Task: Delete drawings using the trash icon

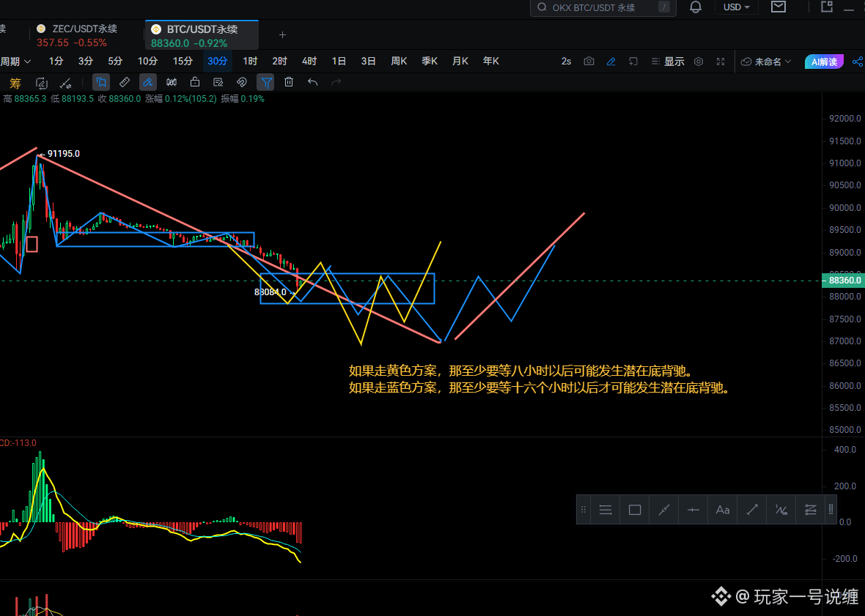Action: click(x=289, y=82)
